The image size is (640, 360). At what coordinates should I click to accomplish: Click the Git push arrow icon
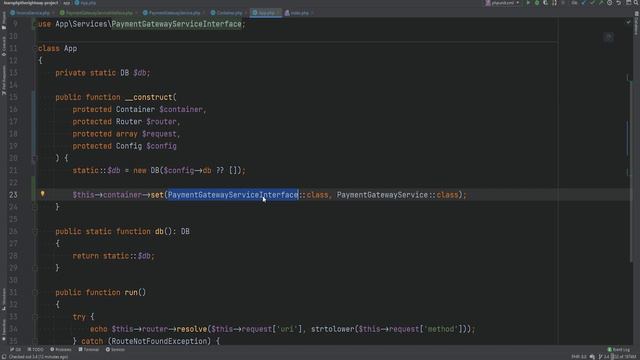601,3
